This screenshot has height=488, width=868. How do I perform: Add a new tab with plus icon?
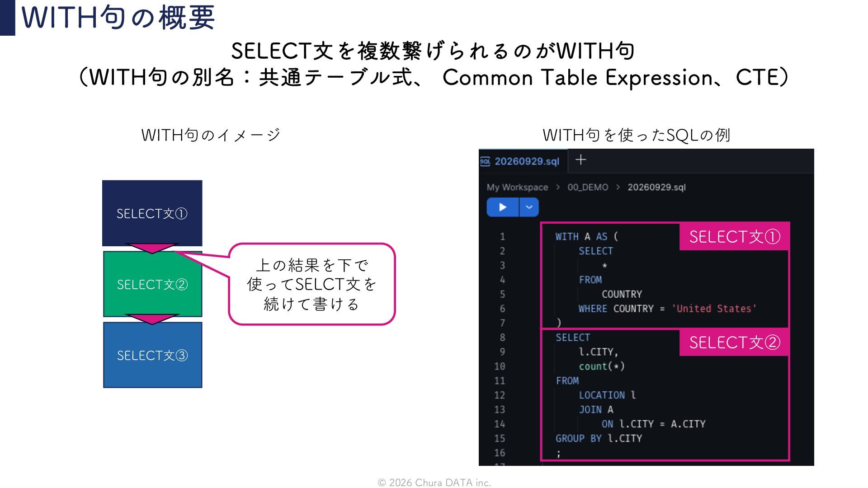pos(581,160)
